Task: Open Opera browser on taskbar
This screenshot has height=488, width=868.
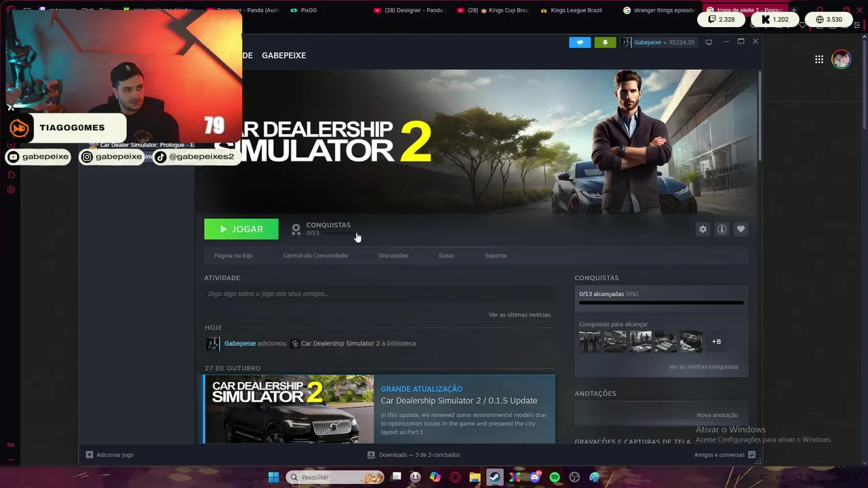Action: coord(455,477)
